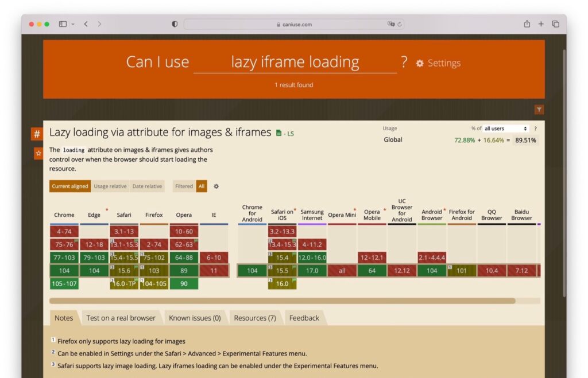Enable the Usage relative view
This screenshot has height=378, width=588.
click(110, 186)
